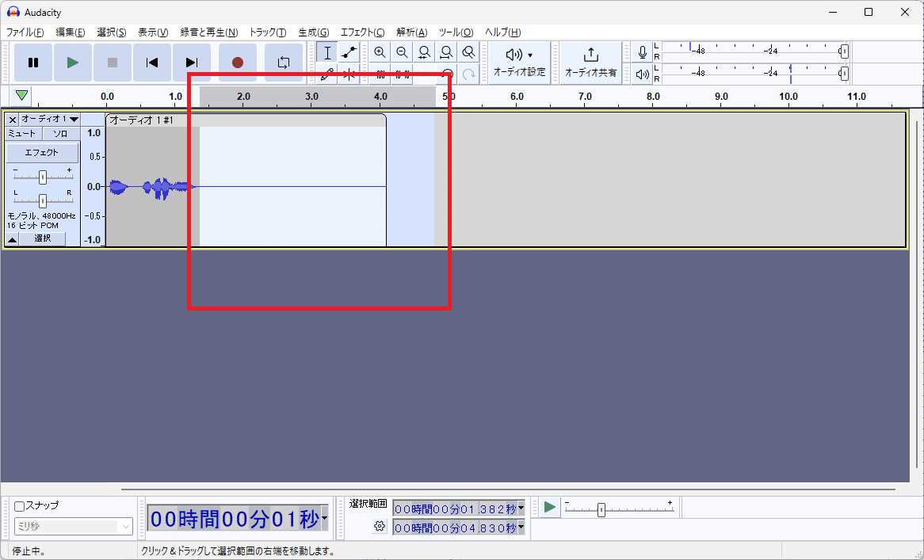Click the 8.0 mark on the timeline ruler

[x=653, y=97]
